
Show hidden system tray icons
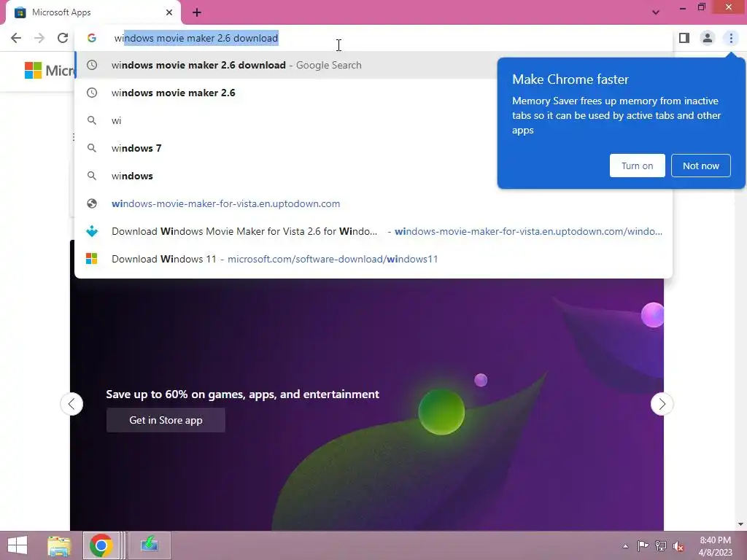pyautogui.click(x=625, y=546)
